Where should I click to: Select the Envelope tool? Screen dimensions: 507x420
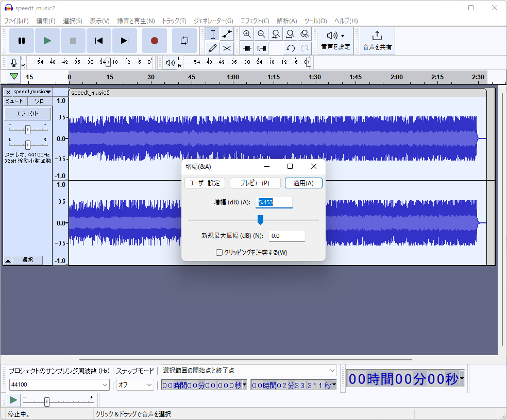pyautogui.click(x=227, y=34)
